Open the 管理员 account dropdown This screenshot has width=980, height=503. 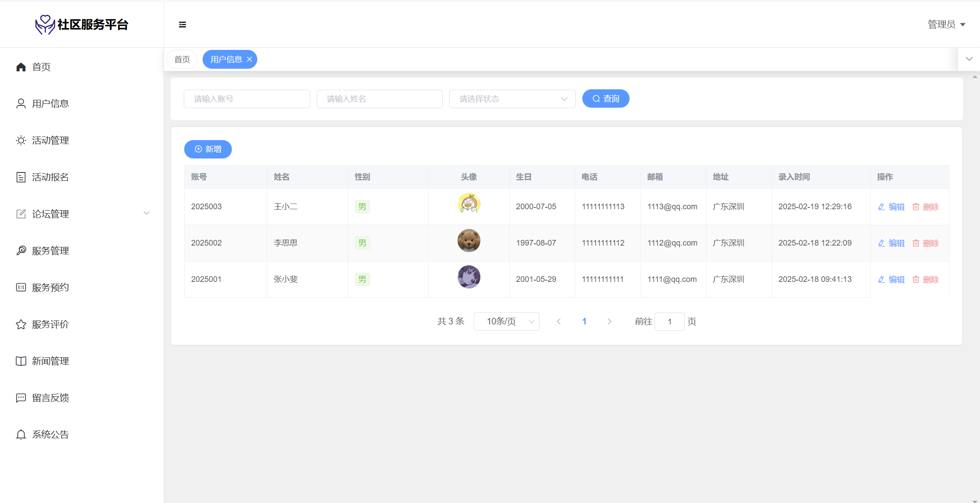pyautogui.click(x=946, y=25)
